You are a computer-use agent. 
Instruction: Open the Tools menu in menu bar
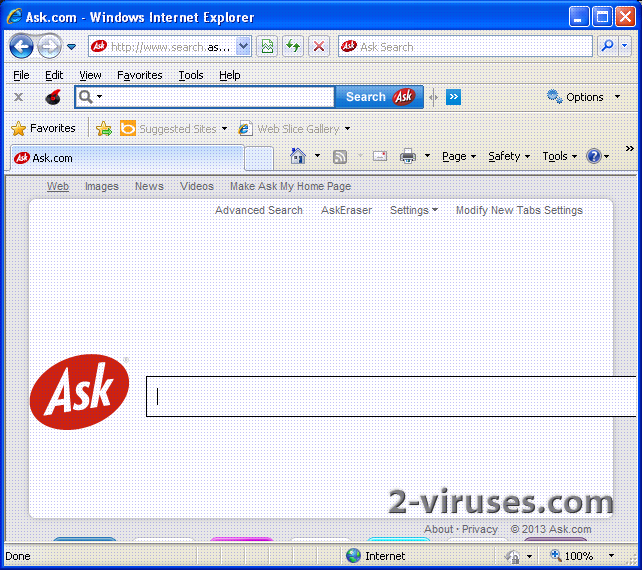pyautogui.click(x=191, y=75)
